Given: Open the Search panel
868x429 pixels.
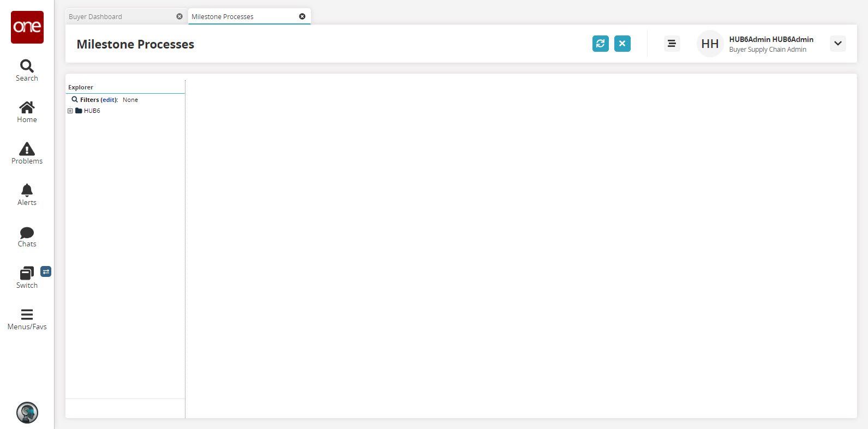Looking at the screenshot, I should pyautogui.click(x=27, y=70).
